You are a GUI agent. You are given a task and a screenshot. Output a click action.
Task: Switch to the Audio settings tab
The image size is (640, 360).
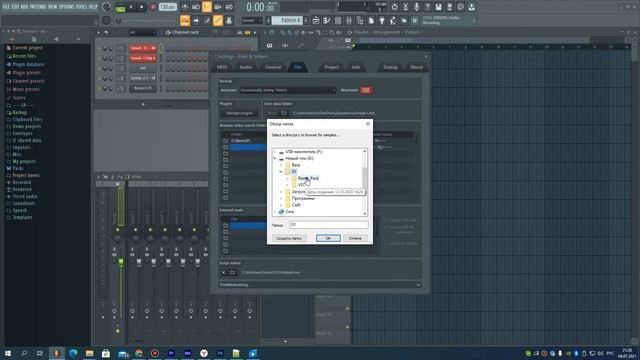(x=246, y=67)
